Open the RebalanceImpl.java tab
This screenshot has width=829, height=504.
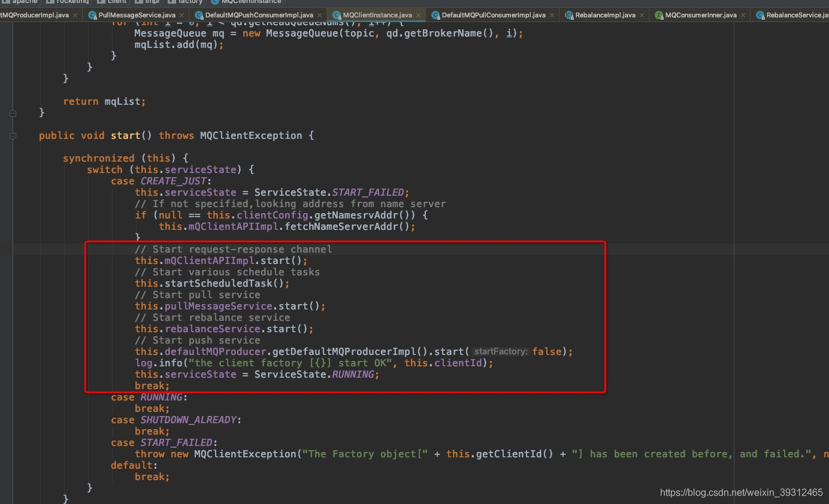click(x=605, y=15)
